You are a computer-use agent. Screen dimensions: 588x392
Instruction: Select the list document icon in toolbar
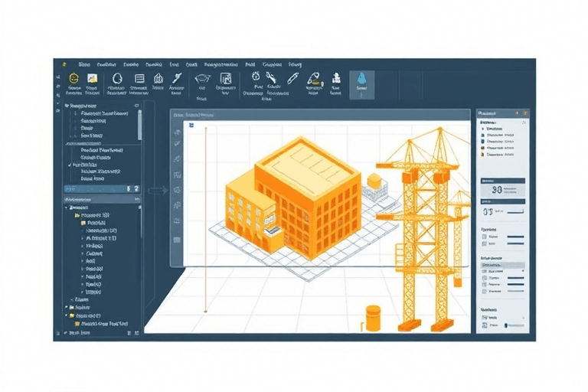tap(139, 78)
